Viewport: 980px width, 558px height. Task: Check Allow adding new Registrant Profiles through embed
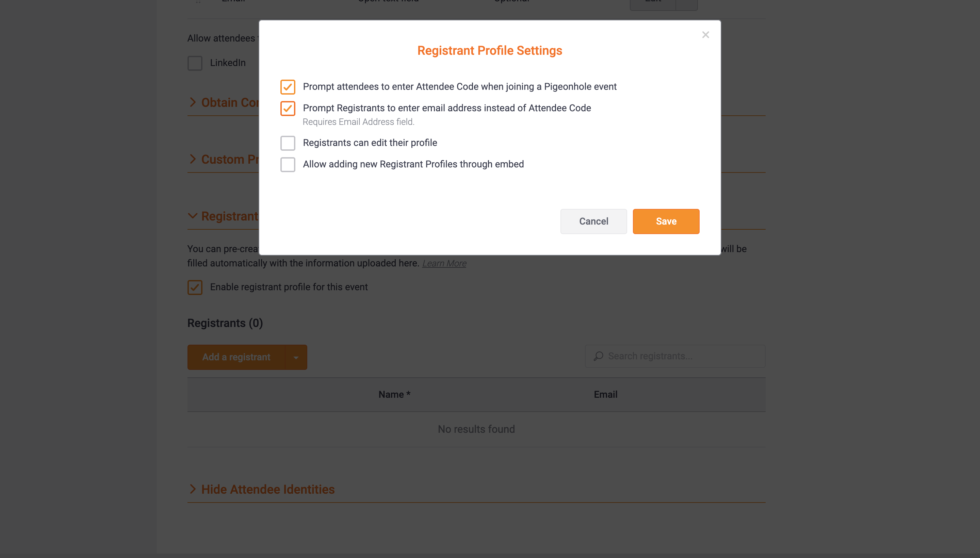tap(288, 164)
